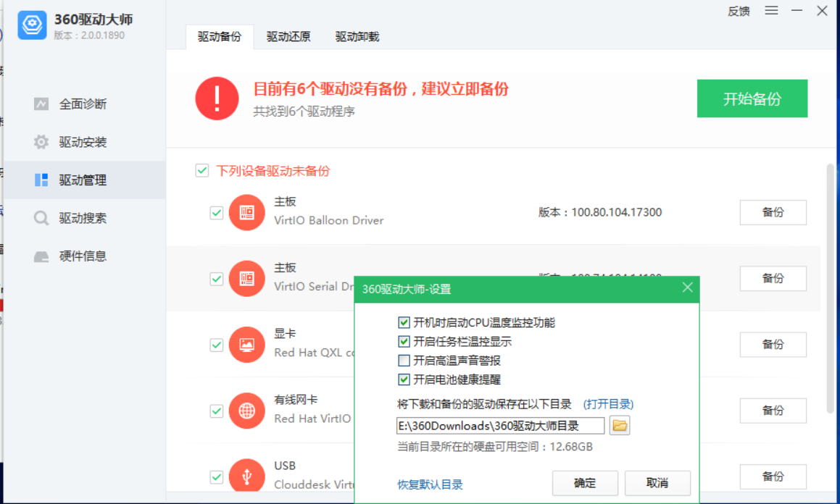
Task: Close the 360驱动大师-设置 dialog
Action: click(x=687, y=288)
